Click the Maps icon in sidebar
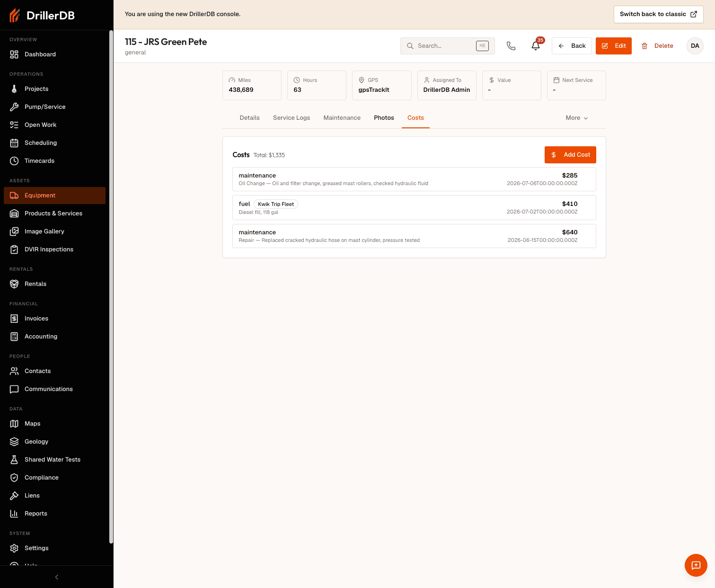This screenshot has width=715, height=588. (x=14, y=424)
